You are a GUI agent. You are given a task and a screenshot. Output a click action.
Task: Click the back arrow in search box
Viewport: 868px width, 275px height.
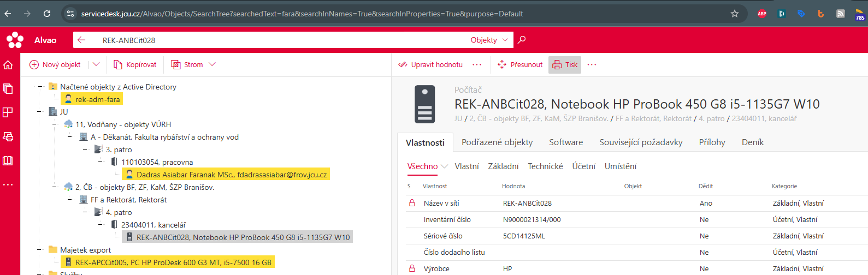(81, 40)
